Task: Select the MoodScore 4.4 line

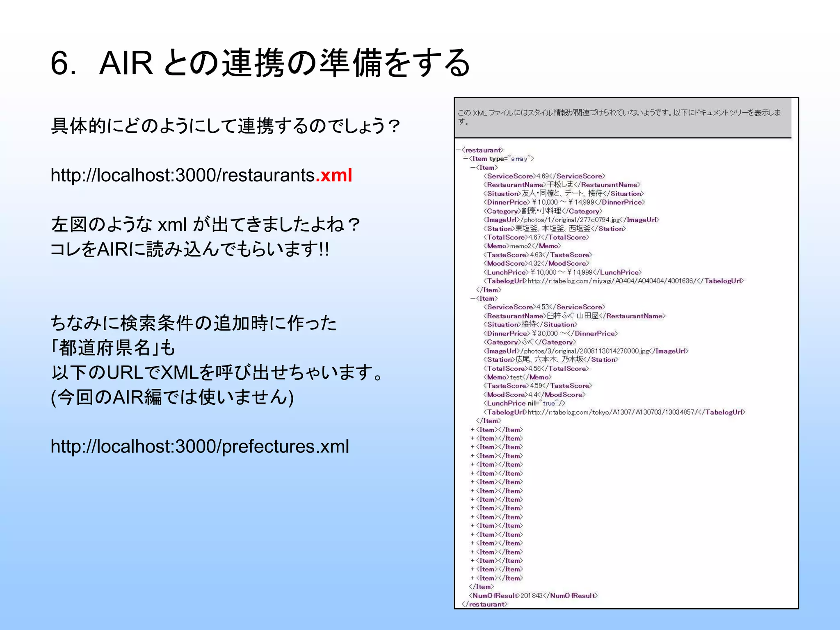Action: pos(534,395)
